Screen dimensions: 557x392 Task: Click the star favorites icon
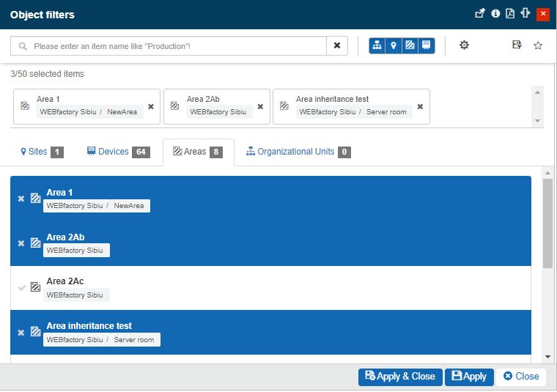tap(538, 45)
